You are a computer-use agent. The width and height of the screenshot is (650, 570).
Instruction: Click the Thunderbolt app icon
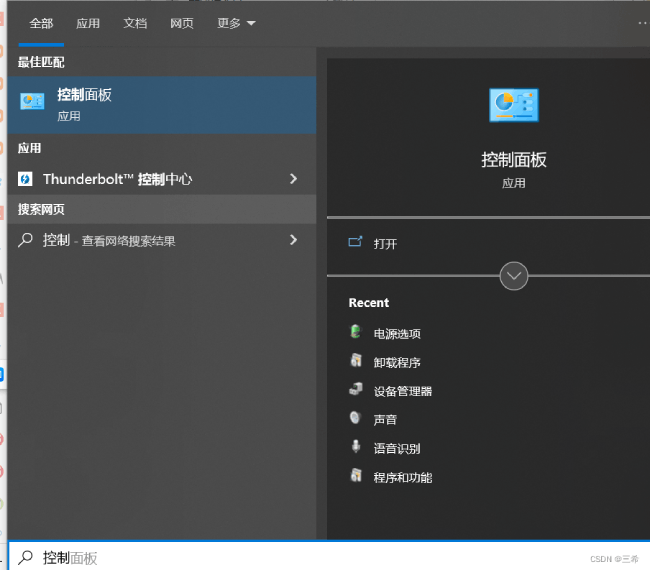tap(25, 179)
